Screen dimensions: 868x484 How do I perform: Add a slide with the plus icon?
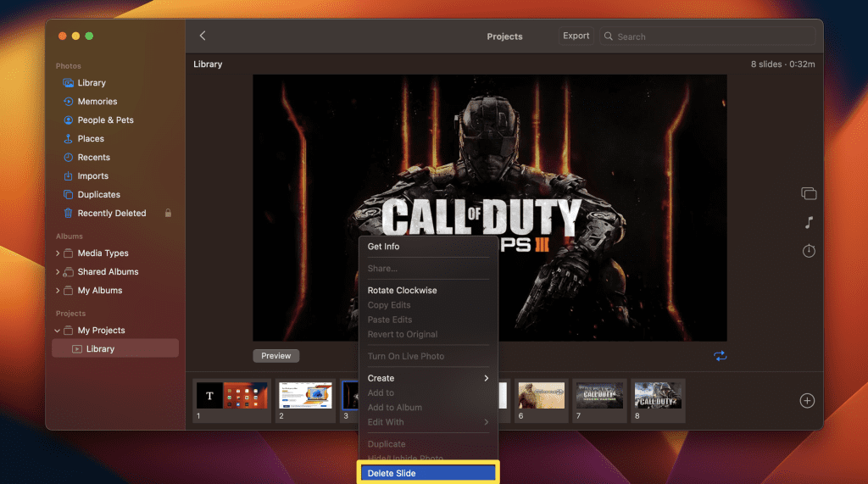tap(807, 400)
